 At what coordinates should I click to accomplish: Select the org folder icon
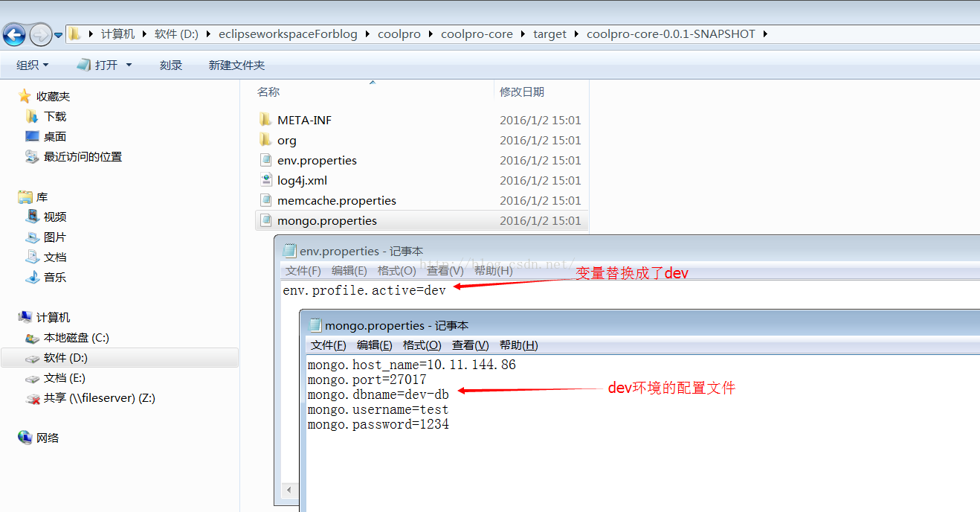coord(266,140)
